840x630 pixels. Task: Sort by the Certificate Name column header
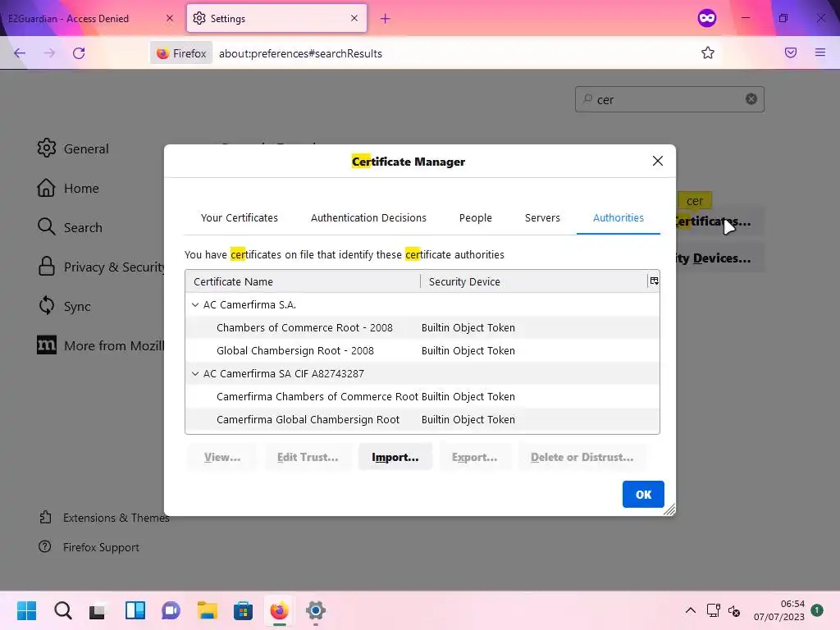303,281
